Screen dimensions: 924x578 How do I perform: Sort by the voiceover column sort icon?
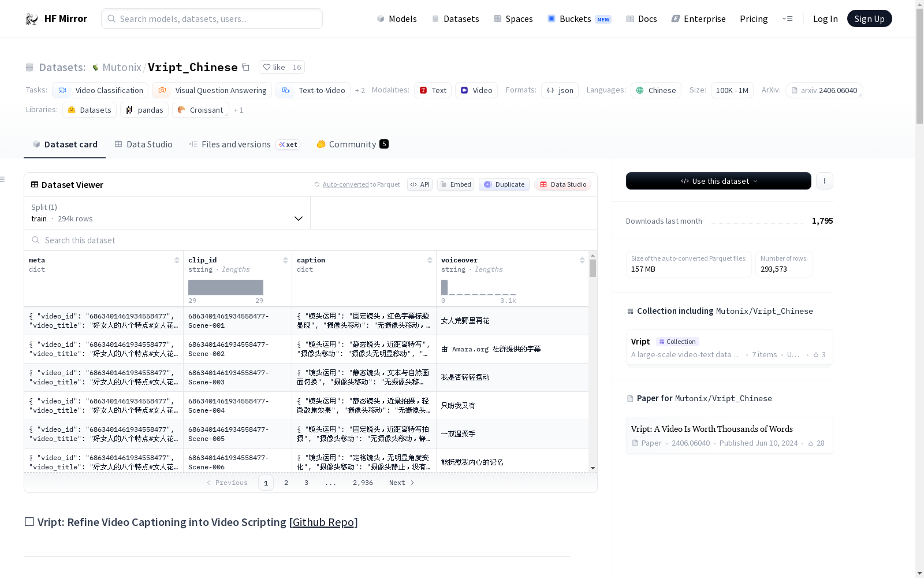[x=582, y=260]
